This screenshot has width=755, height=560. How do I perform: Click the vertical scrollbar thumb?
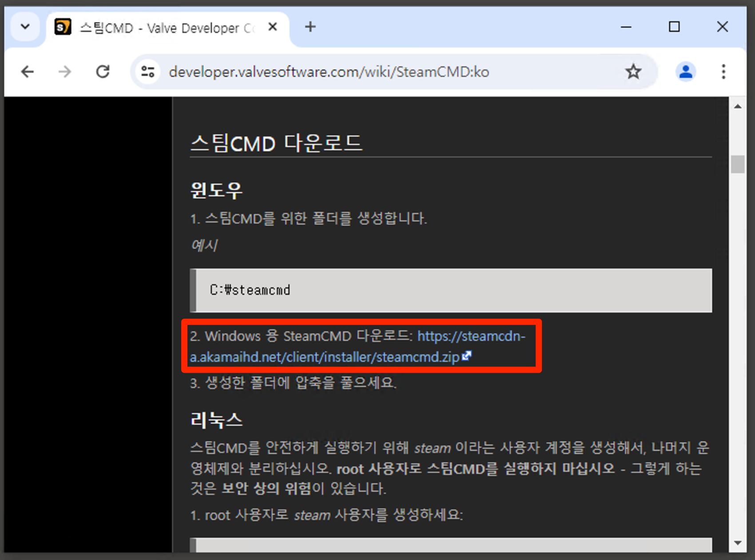[x=738, y=164]
